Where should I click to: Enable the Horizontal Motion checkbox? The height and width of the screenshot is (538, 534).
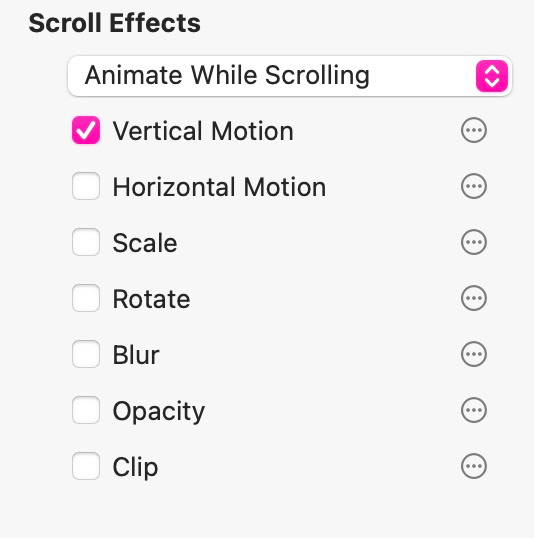[86, 186]
